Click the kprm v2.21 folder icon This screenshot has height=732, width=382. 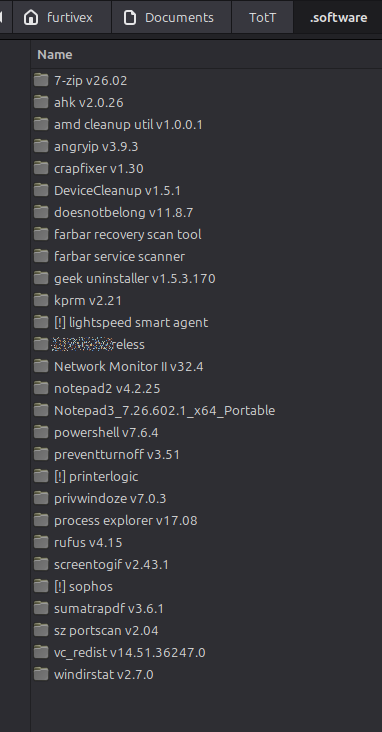click(41, 300)
